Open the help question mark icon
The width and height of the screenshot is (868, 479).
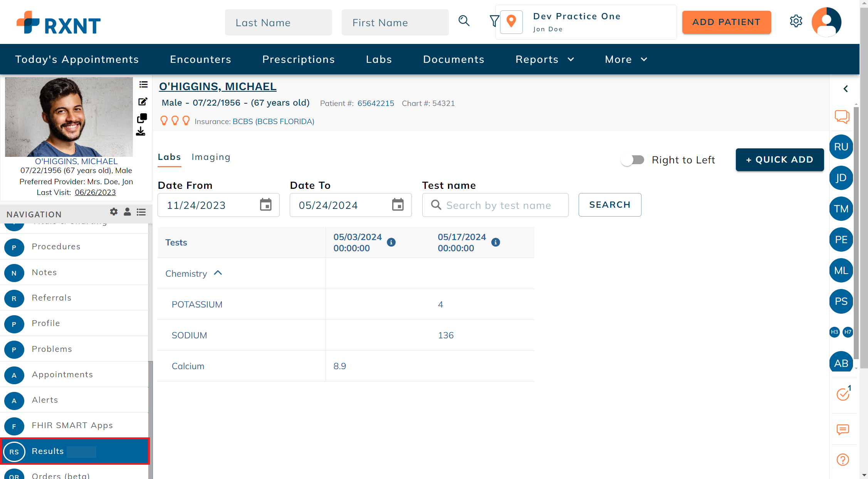click(843, 460)
